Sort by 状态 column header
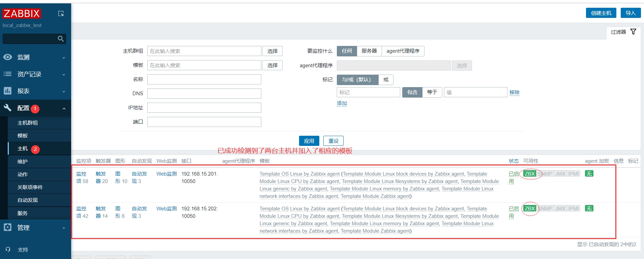Image resolution: width=644 pixels, height=259 pixels. pos(514,161)
